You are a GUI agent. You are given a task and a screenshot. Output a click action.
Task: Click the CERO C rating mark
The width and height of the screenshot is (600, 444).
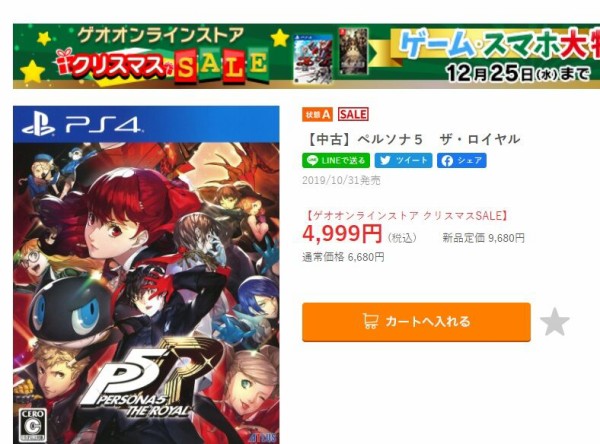pyautogui.click(x=33, y=426)
